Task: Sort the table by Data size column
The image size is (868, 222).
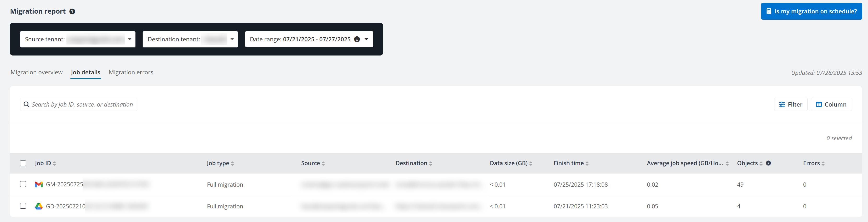Action: click(531, 163)
